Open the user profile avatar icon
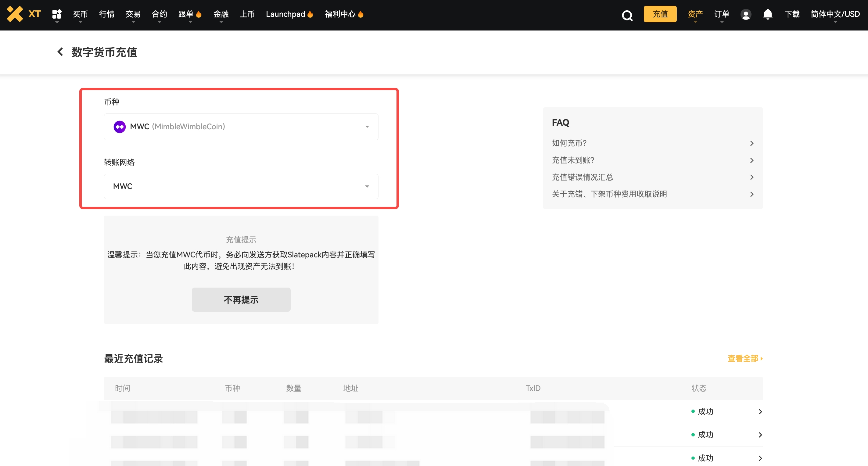The width and height of the screenshot is (868, 466). [x=746, y=15]
